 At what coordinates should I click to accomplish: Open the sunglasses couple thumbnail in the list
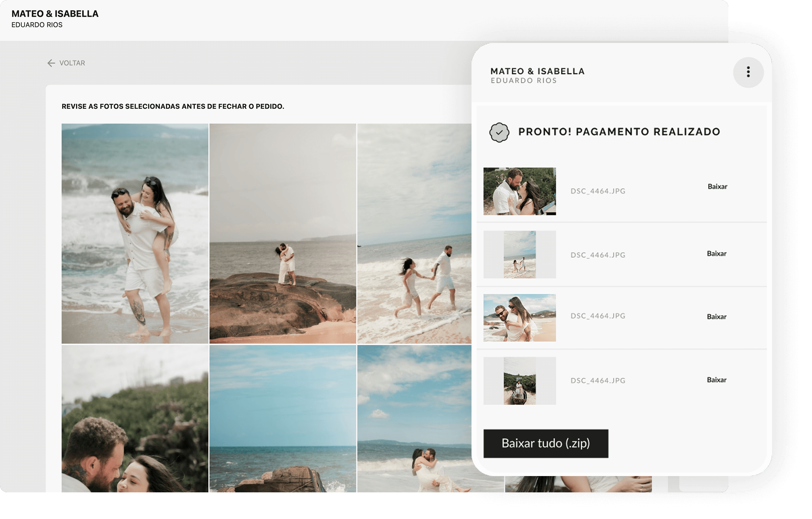tap(519, 318)
